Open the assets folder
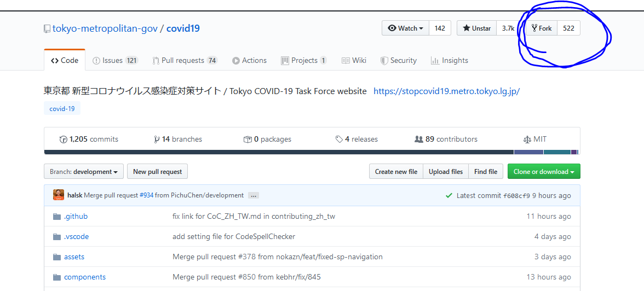644x291 pixels. [x=74, y=257]
